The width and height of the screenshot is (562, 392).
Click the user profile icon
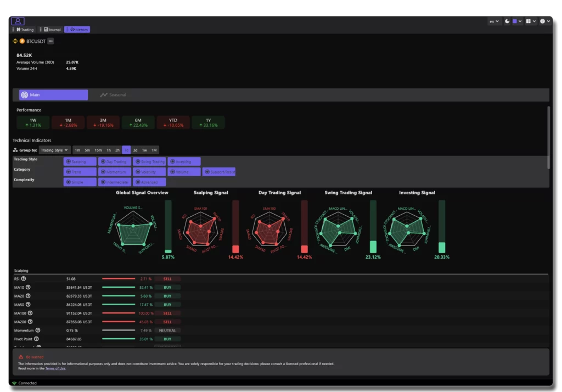tap(18, 21)
